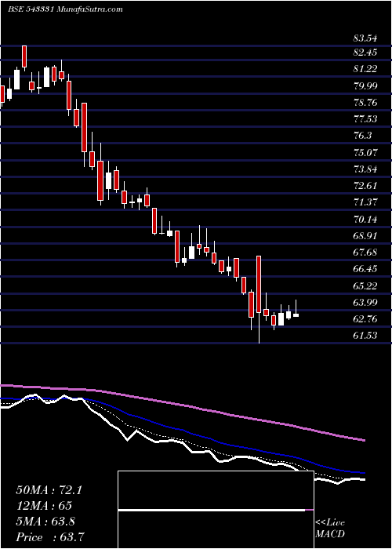Select the 66.45 price level label
The height and width of the screenshot is (549, 392).
365,269
